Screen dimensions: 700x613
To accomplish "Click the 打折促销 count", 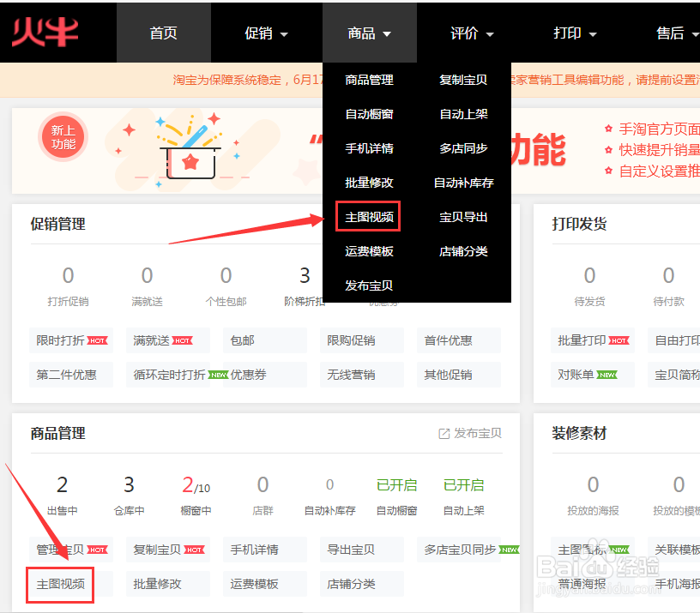I will (x=69, y=276).
